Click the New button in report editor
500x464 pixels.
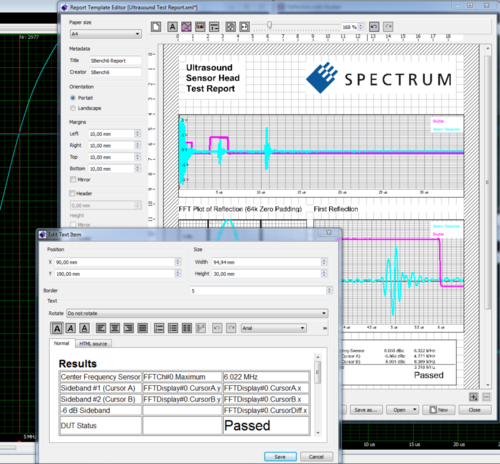tap(439, 410)
